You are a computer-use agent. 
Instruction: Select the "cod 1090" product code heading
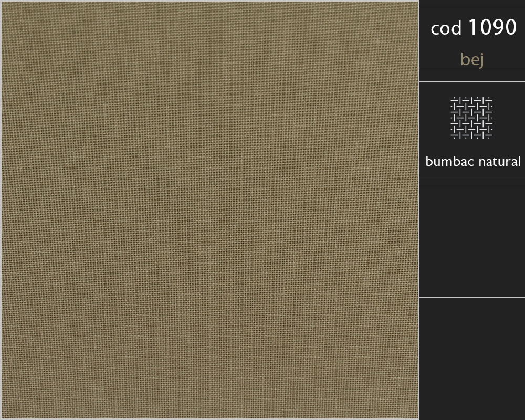pos(474,27)
